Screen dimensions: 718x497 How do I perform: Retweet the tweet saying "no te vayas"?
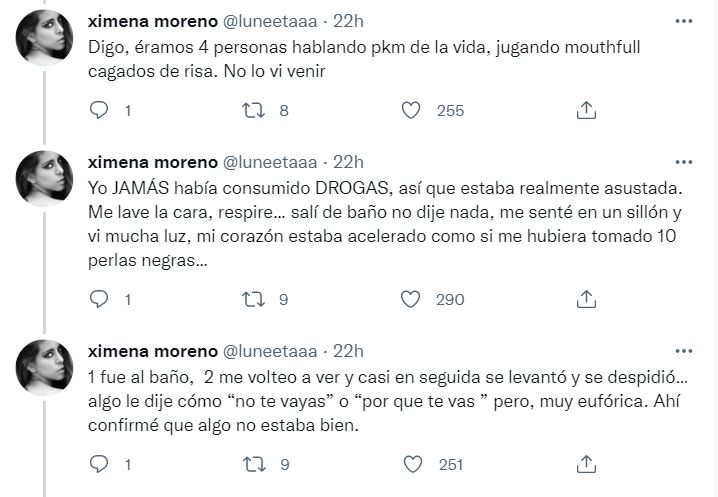coord(253,464)
